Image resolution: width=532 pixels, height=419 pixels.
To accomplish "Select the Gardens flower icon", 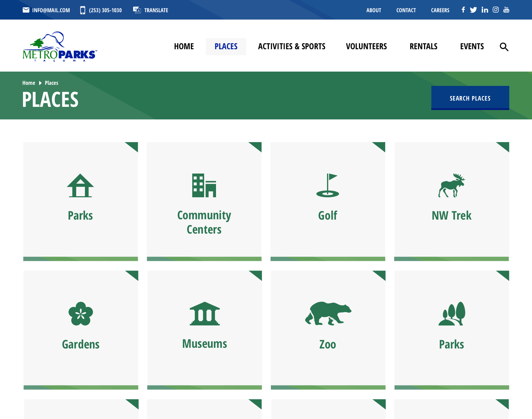I will click(x=81, y=314).
